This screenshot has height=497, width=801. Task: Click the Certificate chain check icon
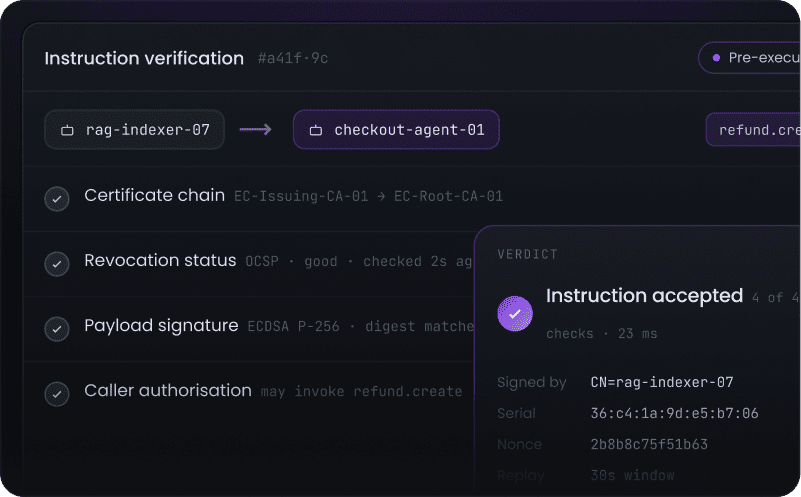[57, 199]
